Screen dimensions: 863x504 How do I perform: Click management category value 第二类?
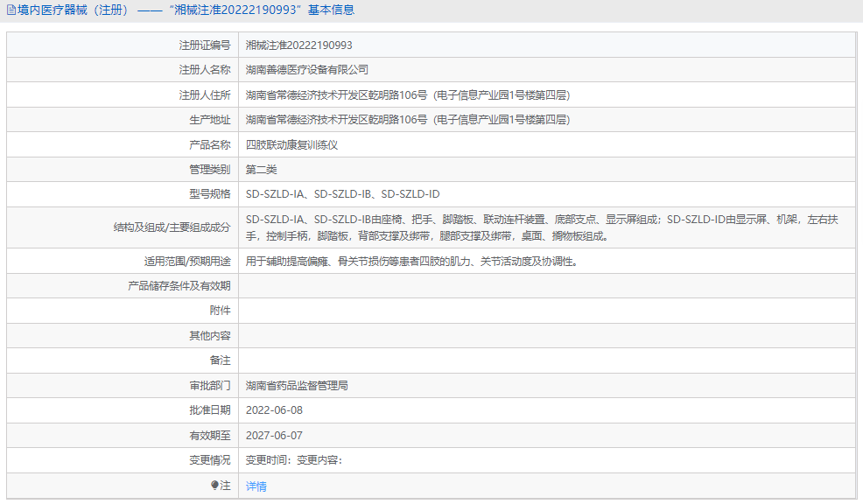[x=262, y=170]
